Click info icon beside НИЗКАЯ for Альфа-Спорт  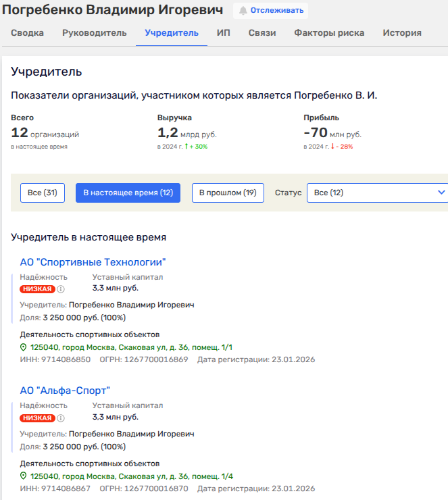(61, 418)
